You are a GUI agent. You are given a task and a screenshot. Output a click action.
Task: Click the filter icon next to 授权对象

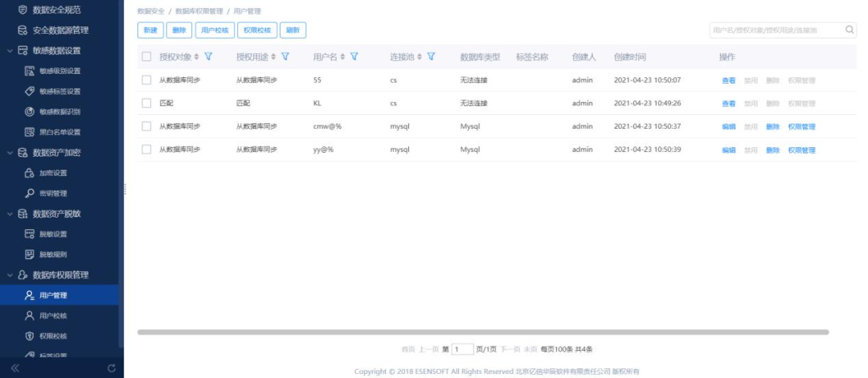coord(209,57)
